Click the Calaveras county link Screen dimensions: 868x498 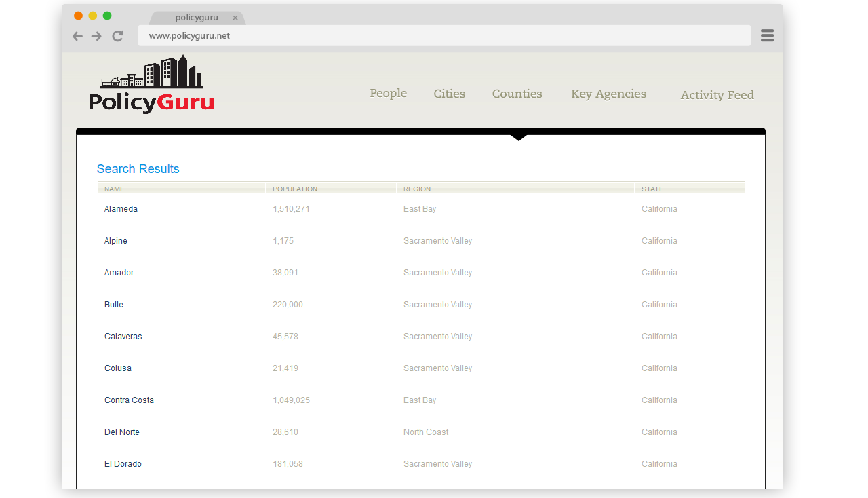point(123,337)
